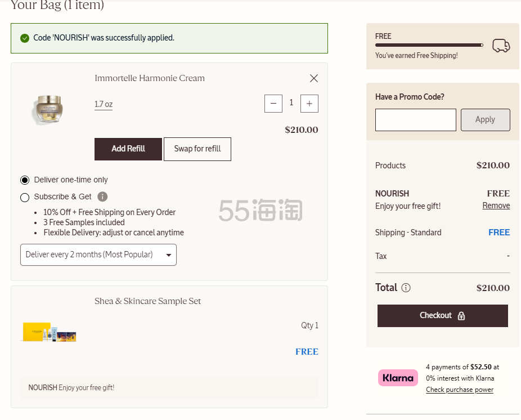Click the 1.7 oz size link

pyautogui.click(x=104, y=104)
